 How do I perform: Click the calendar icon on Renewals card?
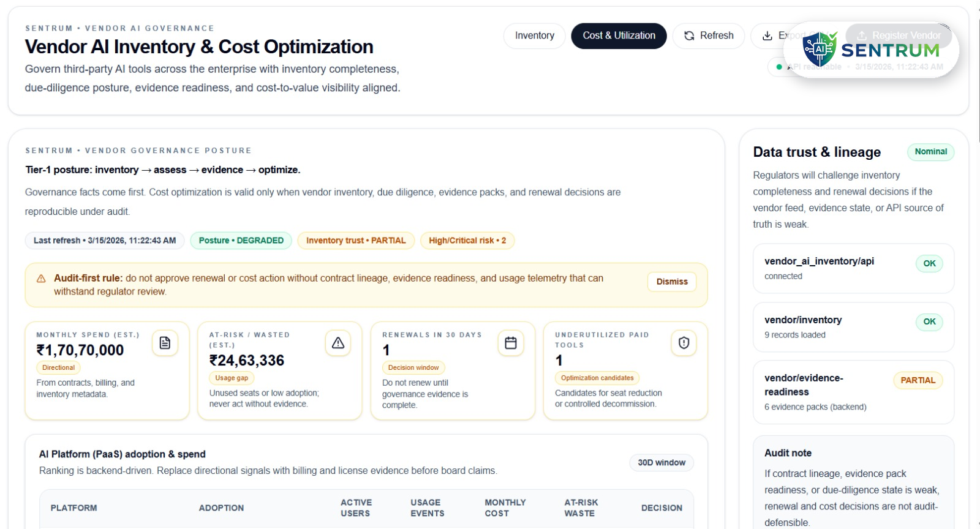click(511, 343)
